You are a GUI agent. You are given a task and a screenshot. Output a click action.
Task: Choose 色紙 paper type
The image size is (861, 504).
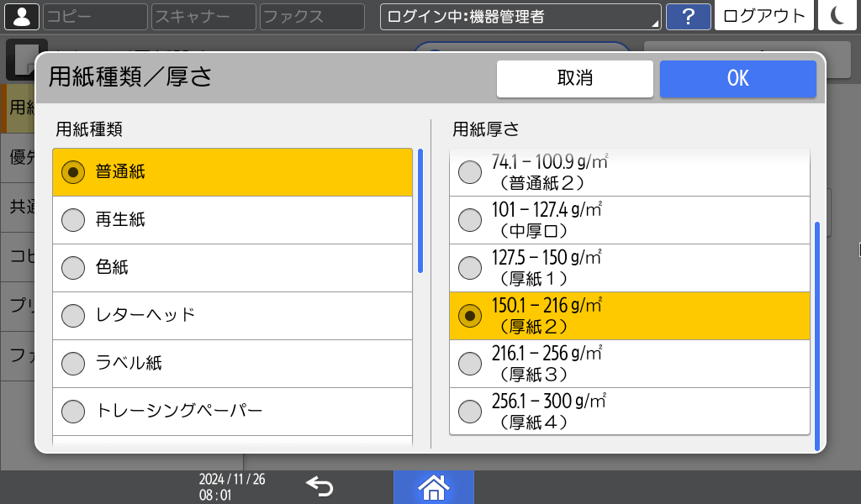coord(232,268)
